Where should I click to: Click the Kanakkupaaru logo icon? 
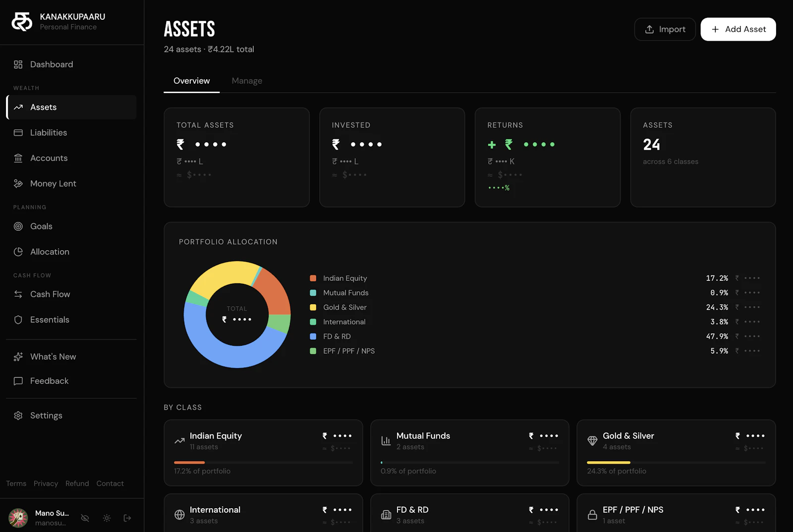[22, 22]
